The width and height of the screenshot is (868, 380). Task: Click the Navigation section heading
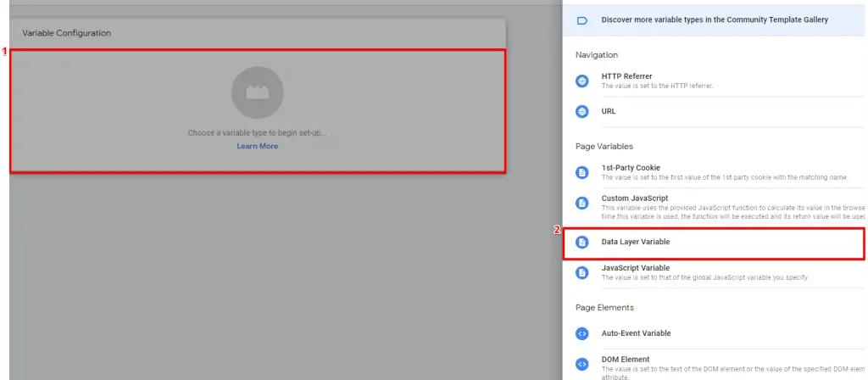coord(597,55)
